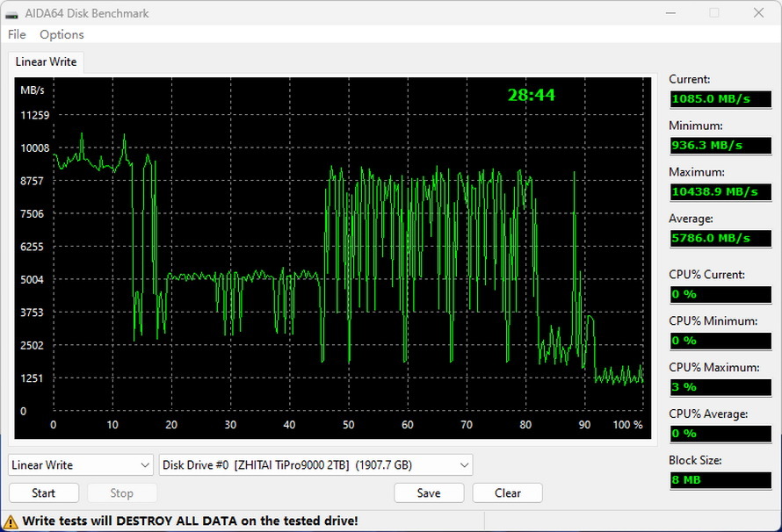Click the 28:44 elapsed timer on graph
782x532 pixels.
tap(531, 95)
